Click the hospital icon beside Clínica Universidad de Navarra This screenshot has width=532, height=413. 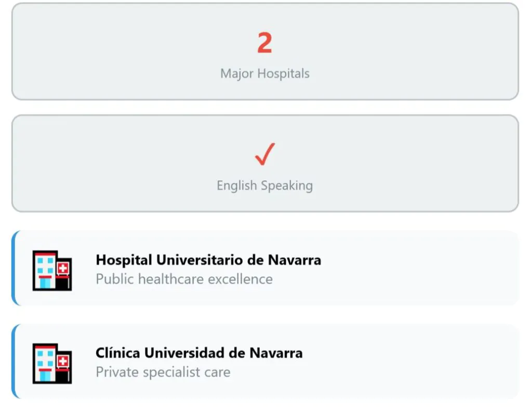pos(52,363)
